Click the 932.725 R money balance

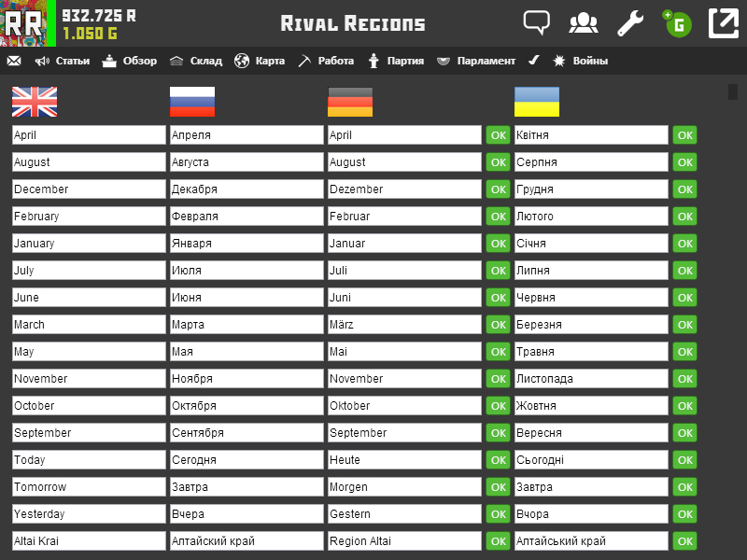(99, 16)
